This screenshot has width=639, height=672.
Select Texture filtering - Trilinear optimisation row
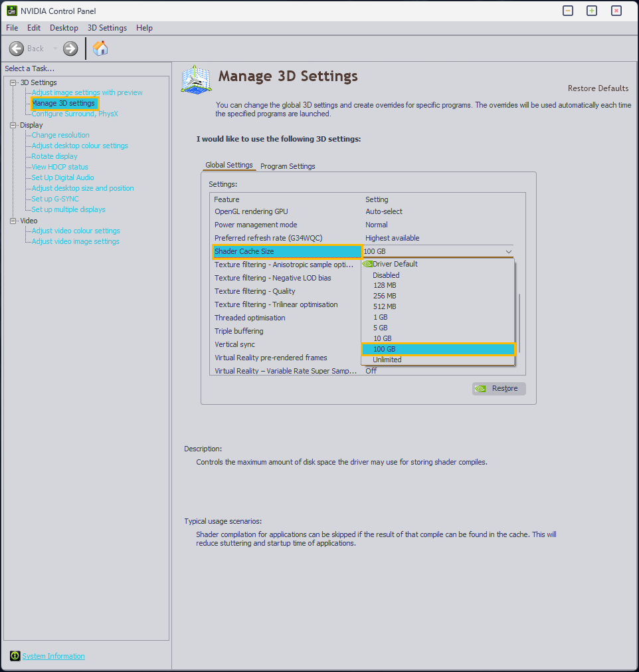tap(286, 304)
